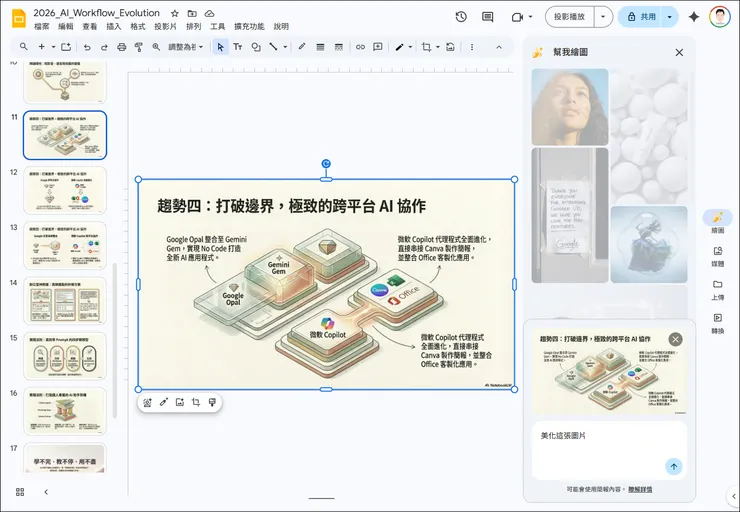Open the Gemini sparkle assistant
Viewport: 740px width, 512px height.
[x=694, y=17]
